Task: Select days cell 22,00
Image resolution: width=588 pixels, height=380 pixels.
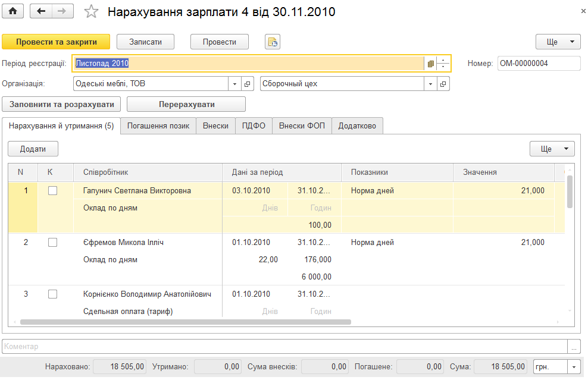Action: (x=255, y=260)
